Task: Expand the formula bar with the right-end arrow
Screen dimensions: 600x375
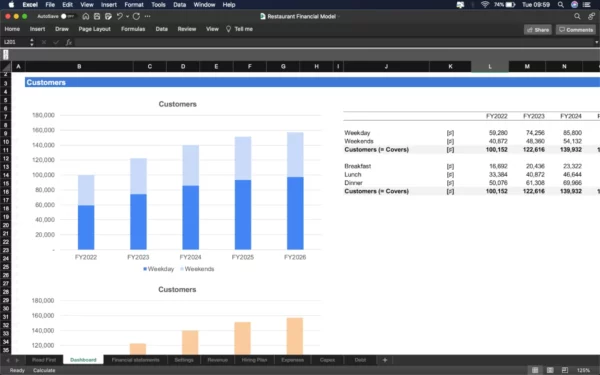Action: (x=596, y=42)
